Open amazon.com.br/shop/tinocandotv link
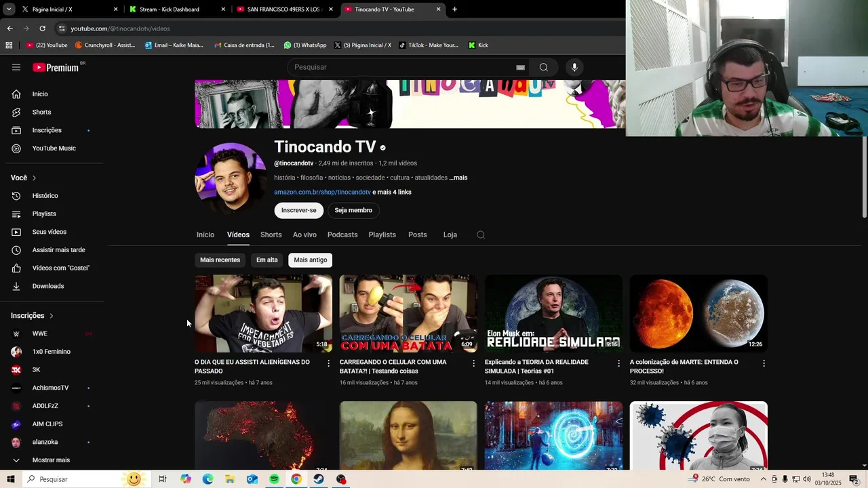 [322, 192]
